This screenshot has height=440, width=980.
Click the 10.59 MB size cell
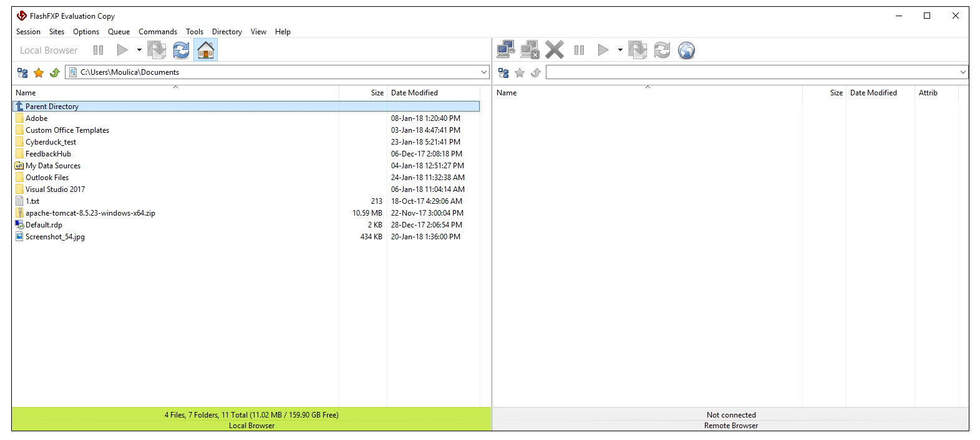click(367, 213)
